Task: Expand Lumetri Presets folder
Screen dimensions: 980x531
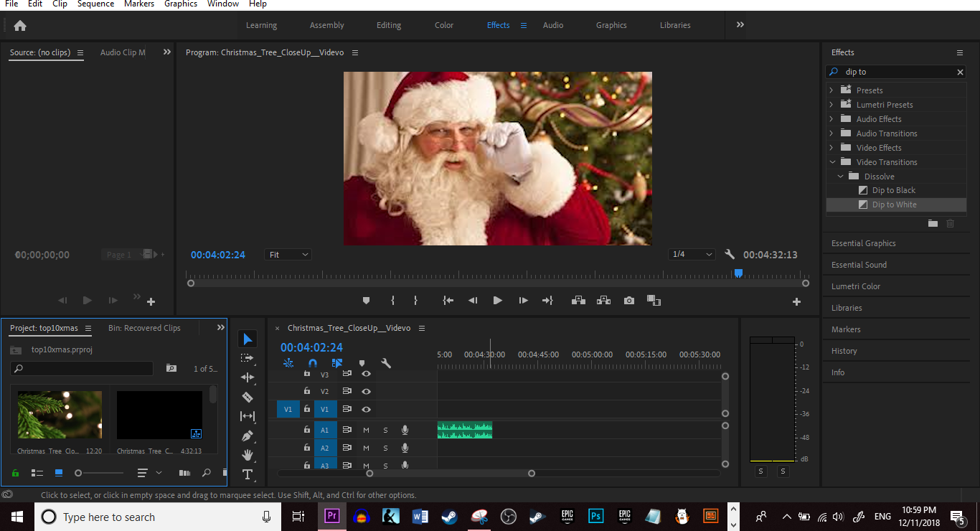Action: (x=831, y=105)
